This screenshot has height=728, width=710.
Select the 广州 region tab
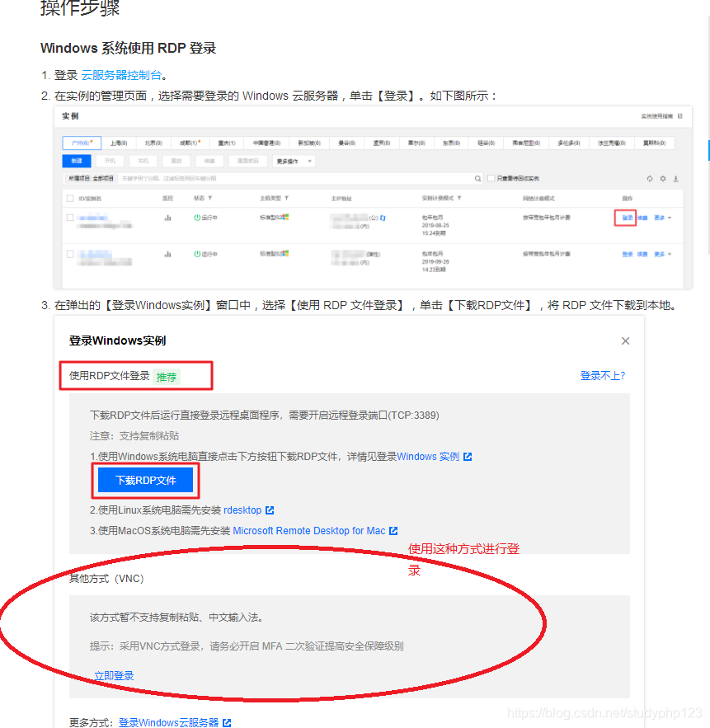pos(82,143)
